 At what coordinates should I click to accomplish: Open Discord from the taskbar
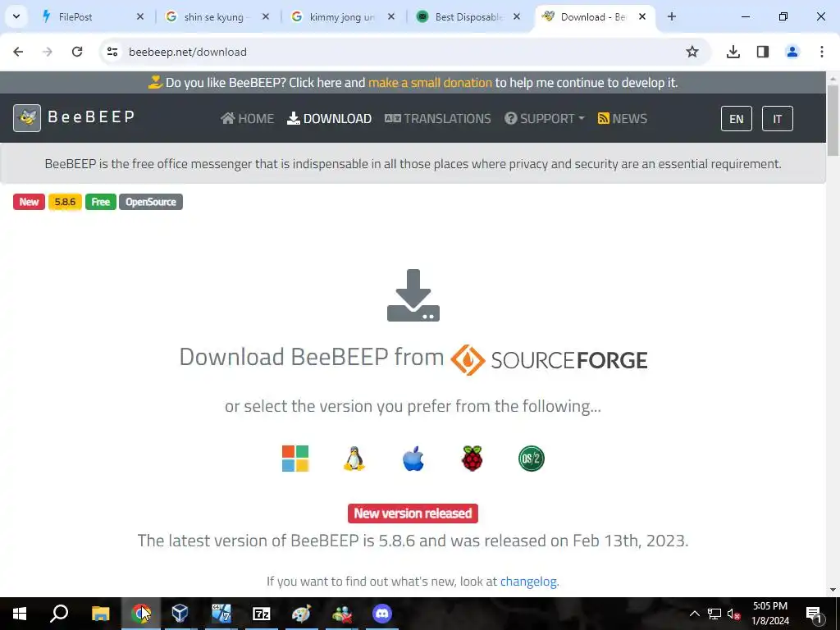382,614
